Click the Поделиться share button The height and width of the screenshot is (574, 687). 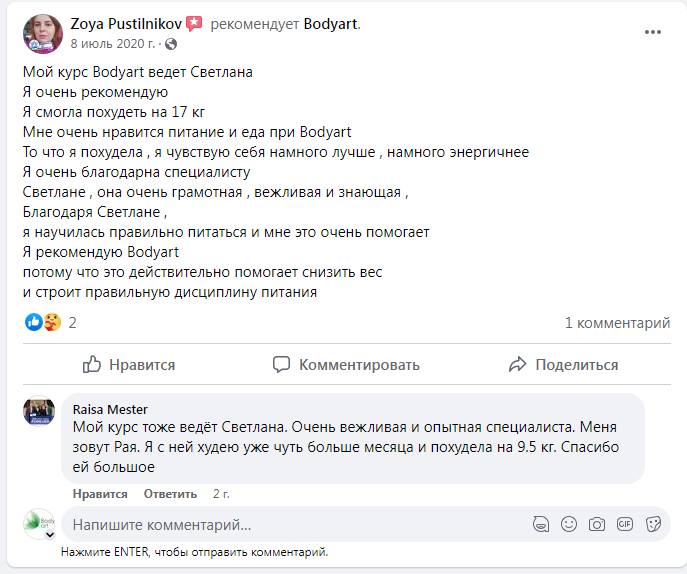coord(563,365)
